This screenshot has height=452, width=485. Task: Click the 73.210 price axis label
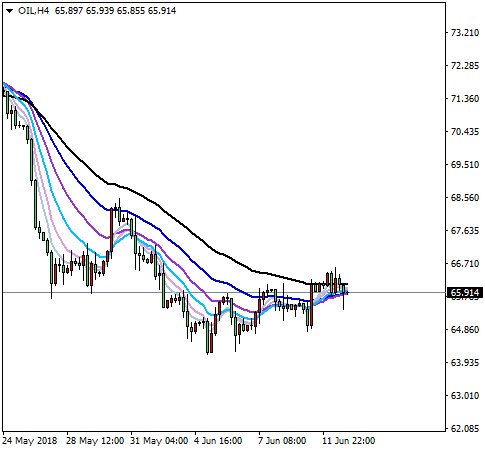[x=465, y=33]
